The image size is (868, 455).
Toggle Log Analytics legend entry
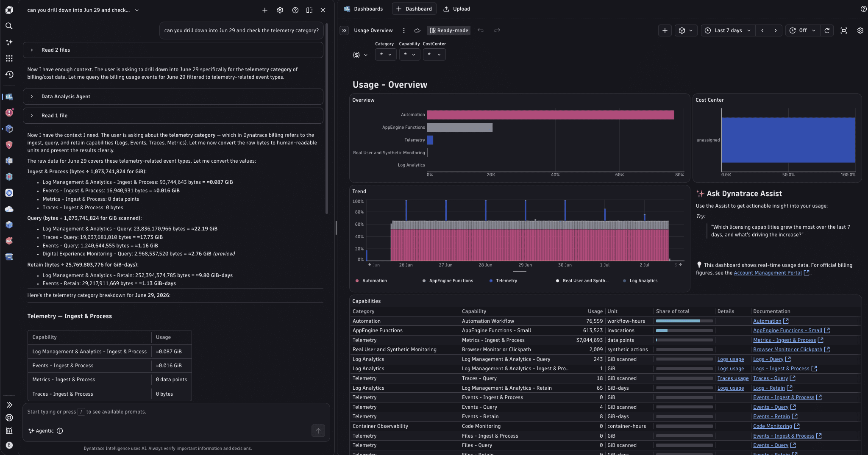[640, 281]
